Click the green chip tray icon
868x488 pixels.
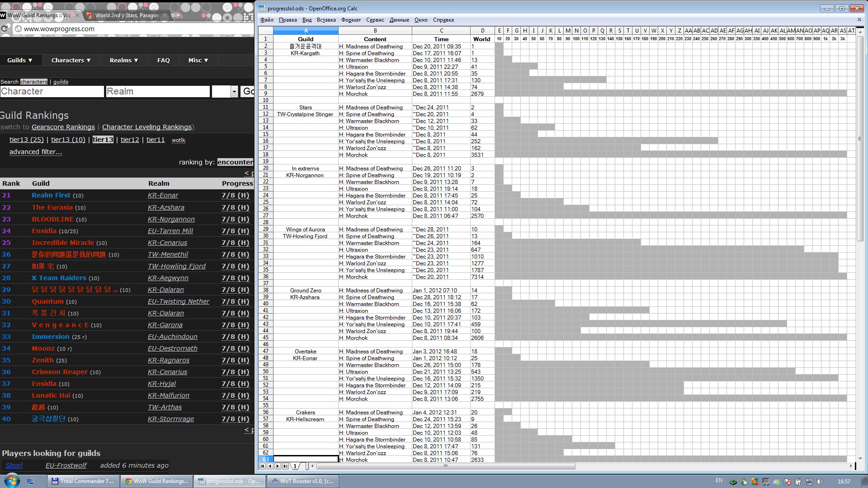[733, 482]
